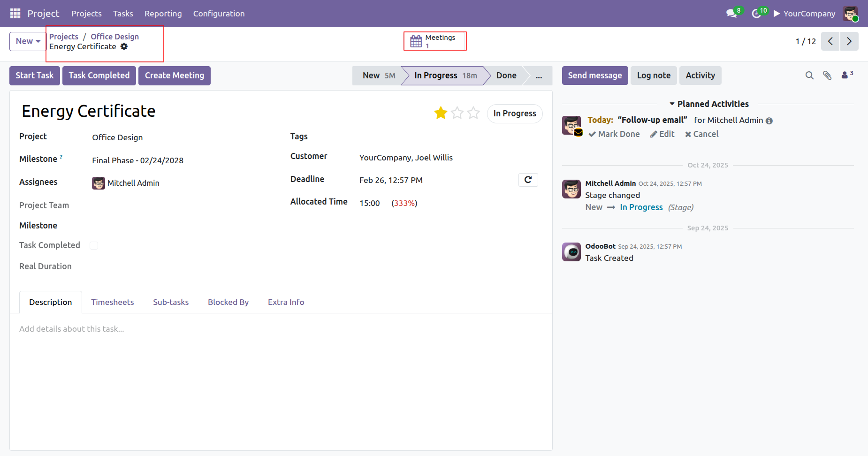Viewport: 868px width, 456px height.
Task: Open attachments paperclip icon
Action: [827, 76]
